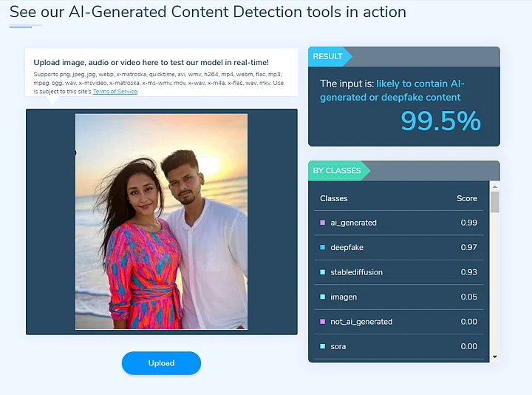The image size is (532, 395).
Task: Click the imagen class color marker
Action: [x=323, y=297]
